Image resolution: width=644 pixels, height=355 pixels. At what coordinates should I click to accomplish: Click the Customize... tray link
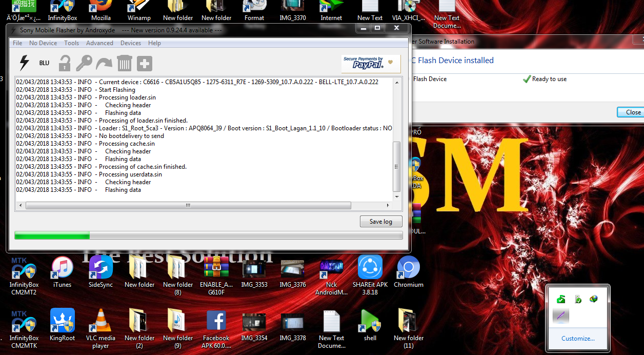(578, 339)
